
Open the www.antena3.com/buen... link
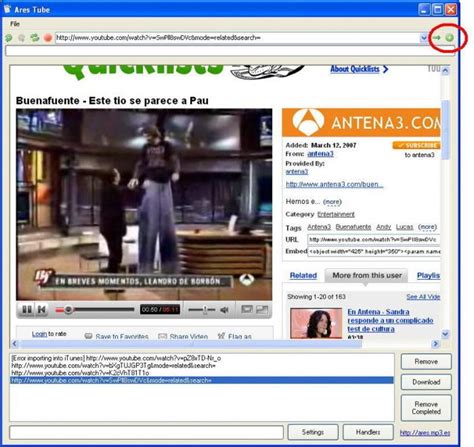334,184
